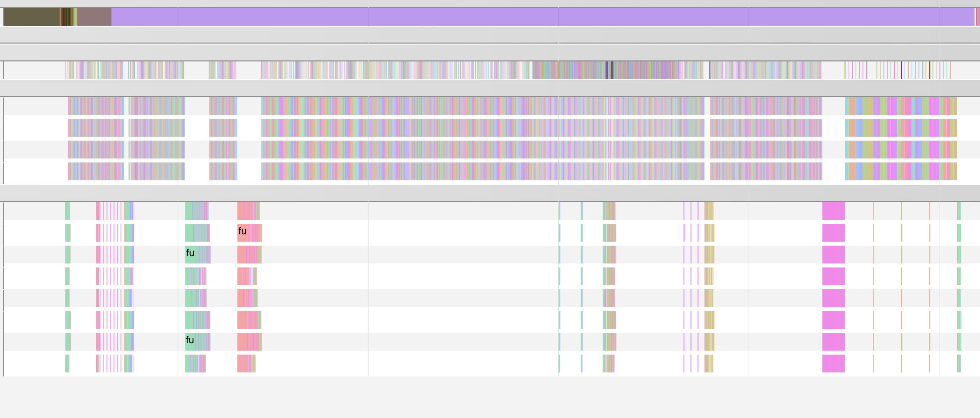Select the solid magenta block in the first lower row

(x=833, y=211)
